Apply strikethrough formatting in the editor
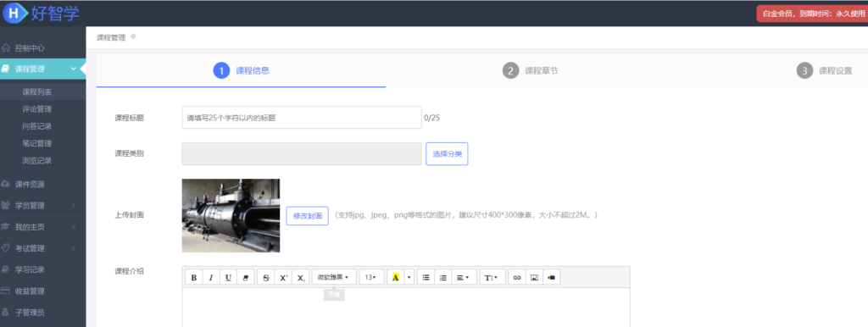Viewport: 868px width, 327px height. 265,278
